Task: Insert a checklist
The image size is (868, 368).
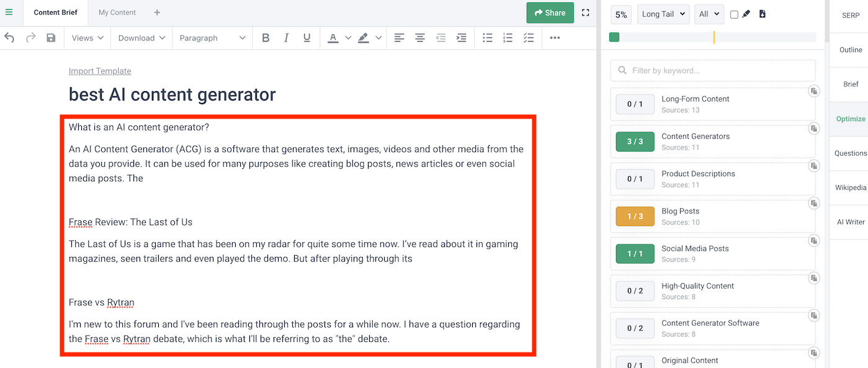Action: (x=529, y=38)
